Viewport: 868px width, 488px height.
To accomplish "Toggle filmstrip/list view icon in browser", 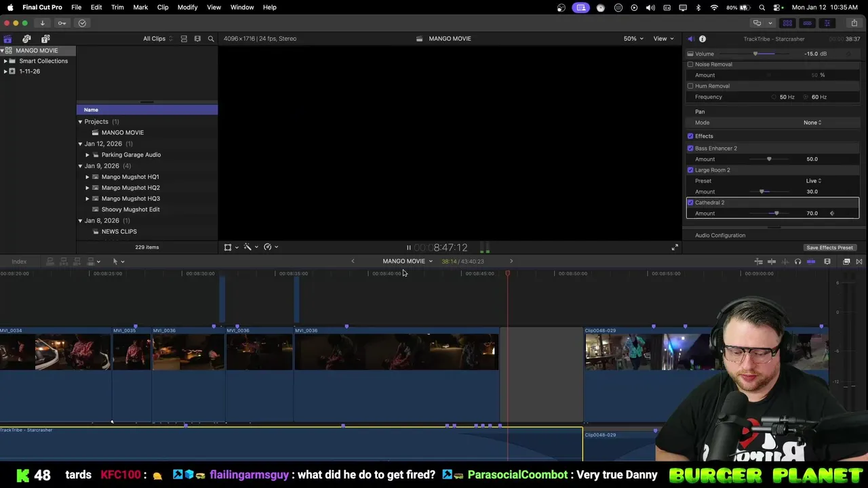I will (197, 39).
